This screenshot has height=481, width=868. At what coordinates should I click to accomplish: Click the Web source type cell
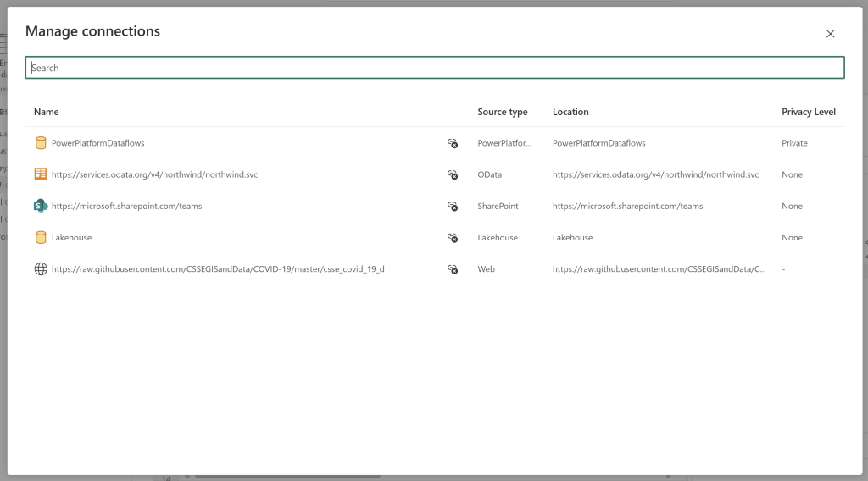point(486,269)
